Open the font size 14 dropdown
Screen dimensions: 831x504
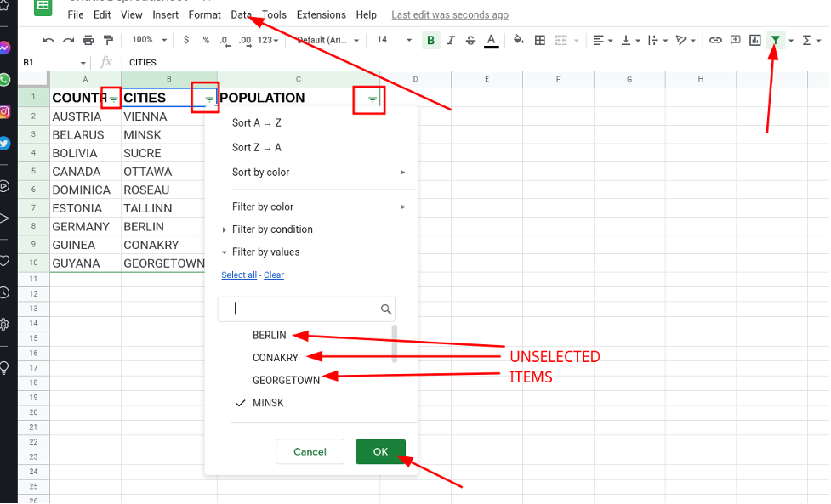pos(394,40)
